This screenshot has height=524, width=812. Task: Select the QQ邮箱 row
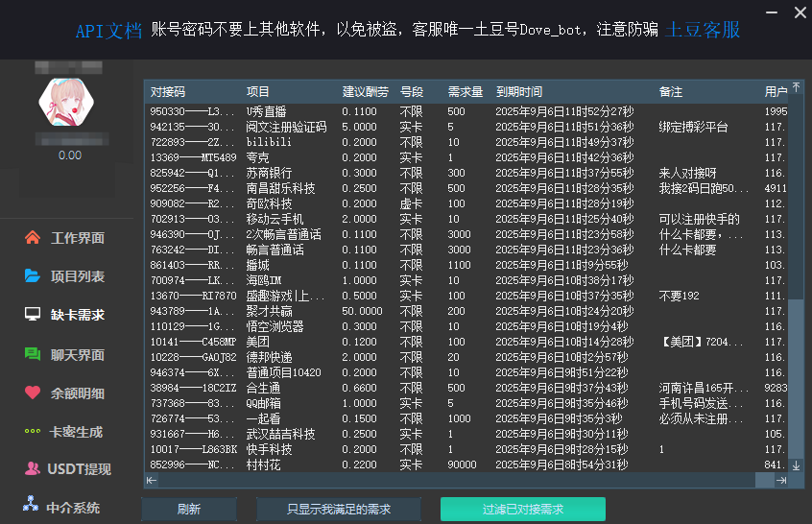(x=466, y=403)
